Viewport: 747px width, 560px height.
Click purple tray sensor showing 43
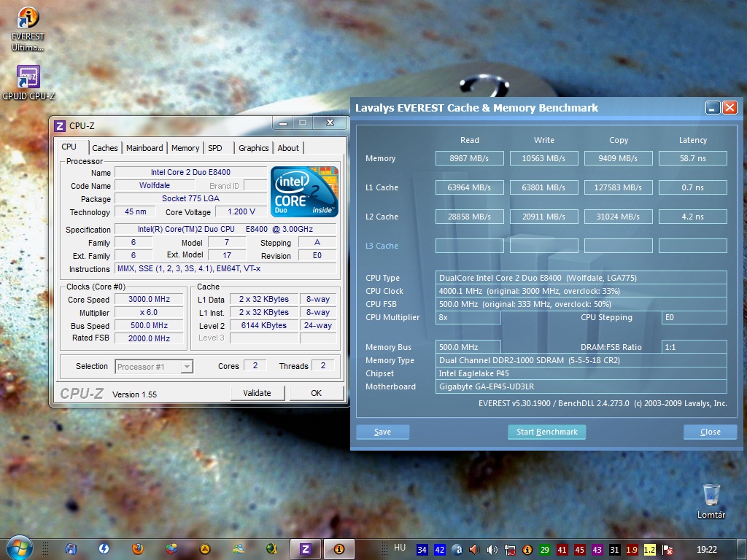tap(597, 550)
